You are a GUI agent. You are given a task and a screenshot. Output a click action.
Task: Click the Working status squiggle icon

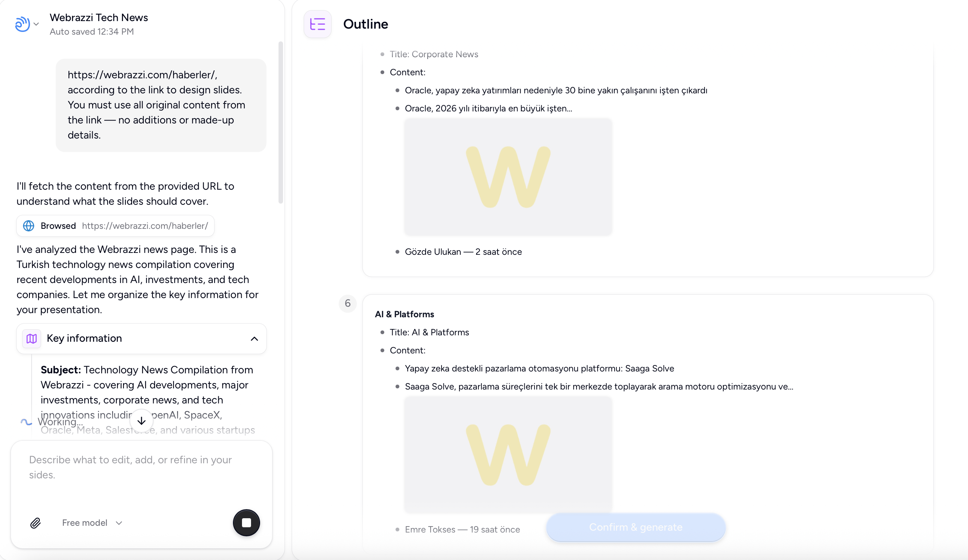26,422
